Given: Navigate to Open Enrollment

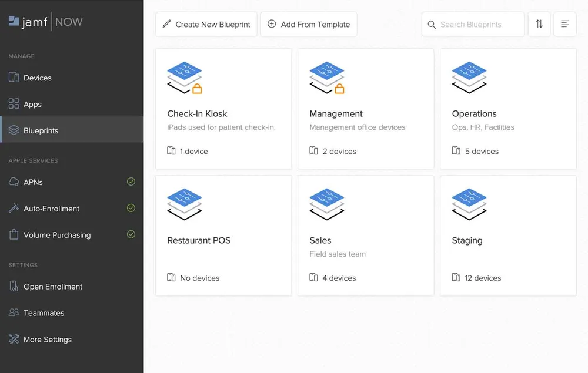Looking at the screenshot, I should [52, 287].
